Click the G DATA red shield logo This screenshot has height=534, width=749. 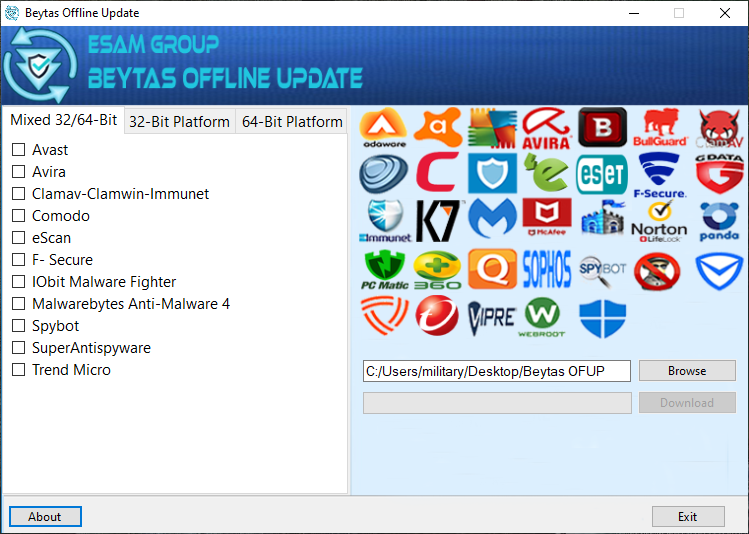pos(719,174)
